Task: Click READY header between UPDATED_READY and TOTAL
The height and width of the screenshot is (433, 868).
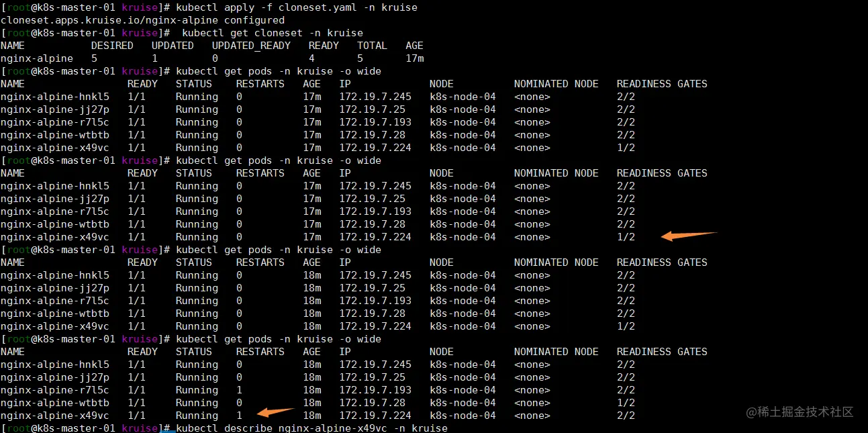Action: click(x=324, y=46)
